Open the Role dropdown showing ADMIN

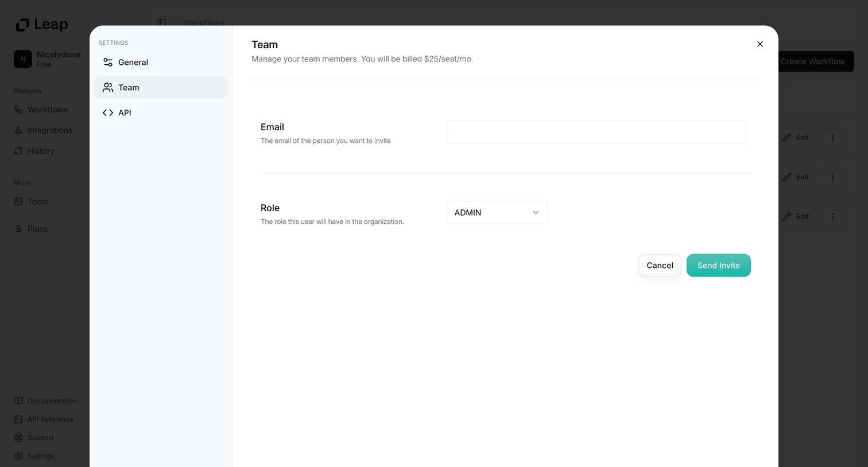pos(497,213)
